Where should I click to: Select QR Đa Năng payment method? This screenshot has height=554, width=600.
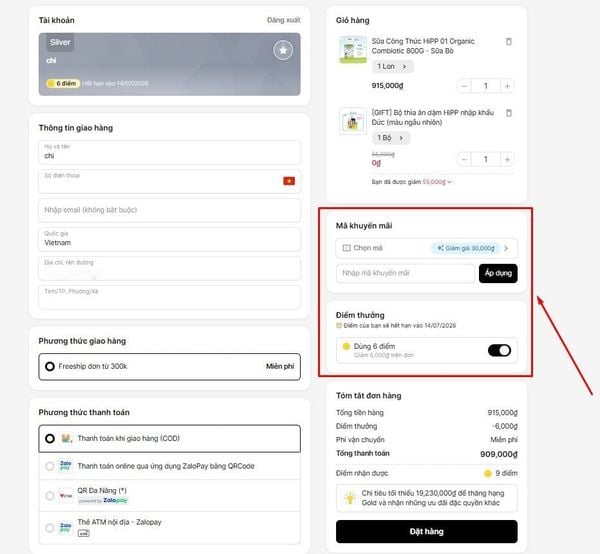(170, 495)
